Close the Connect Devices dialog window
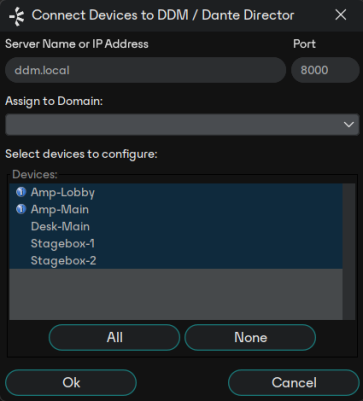 [x=341, y=15]
